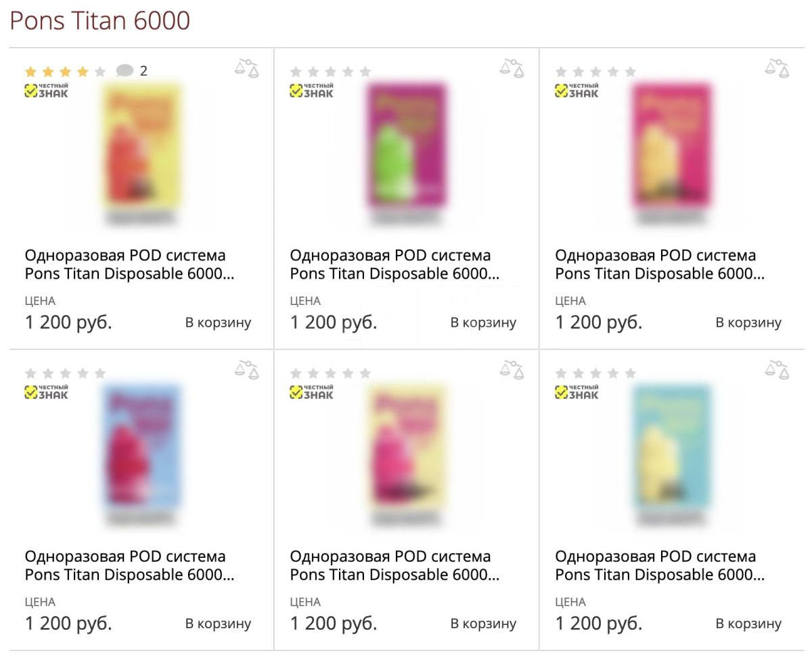Rate the top-middle product with first star
Screen dimensions: 812x660
coord(296,70)
